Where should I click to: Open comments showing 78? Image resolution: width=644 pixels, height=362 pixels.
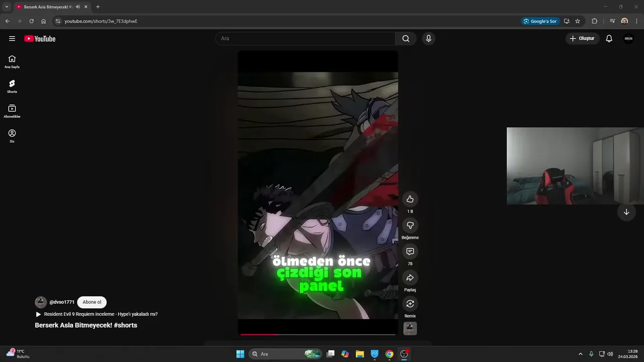410,251
